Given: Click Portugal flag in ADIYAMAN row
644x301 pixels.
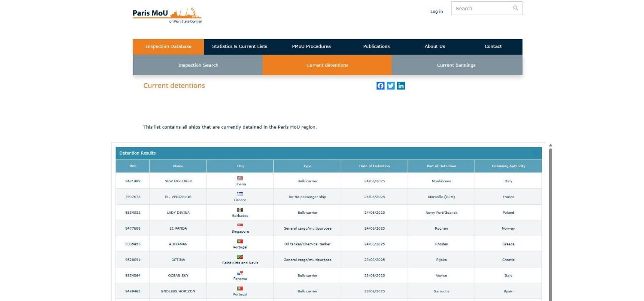Looking at the screenshot, I should pos(240,241).
